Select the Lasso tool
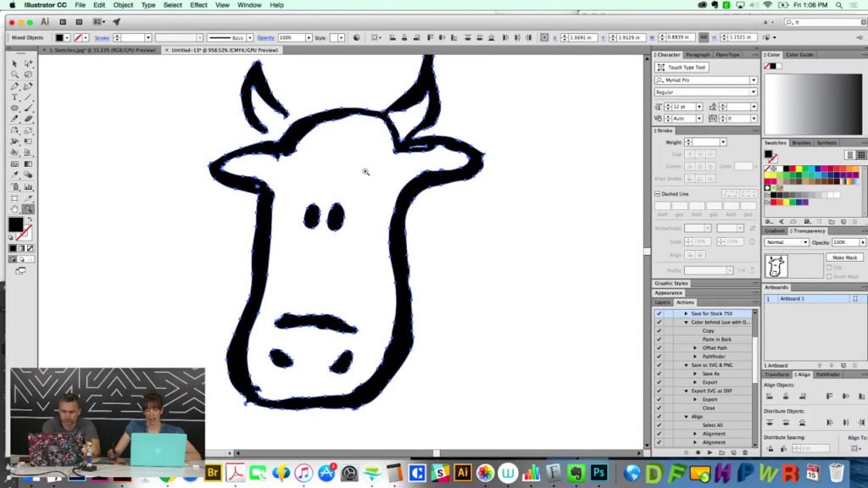Image resolution: width=868 pixels, height=488 pixels. (x=28, y=75)
